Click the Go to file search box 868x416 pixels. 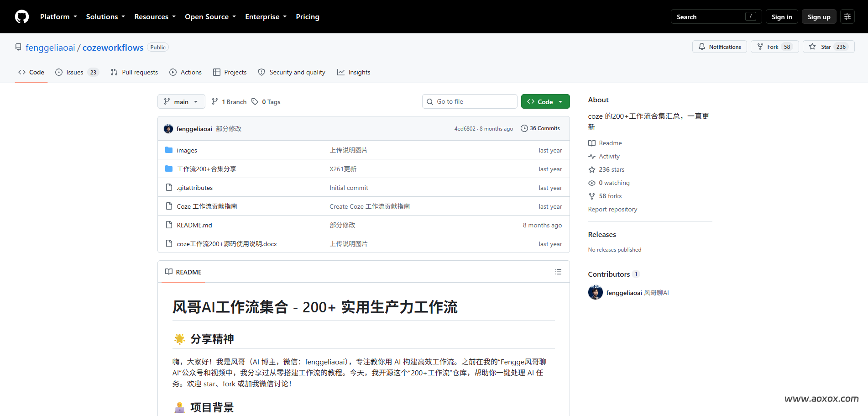(470, 101)
